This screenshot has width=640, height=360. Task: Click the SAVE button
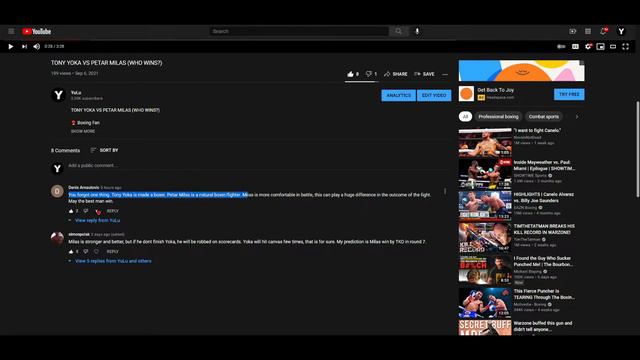point(424,74)
